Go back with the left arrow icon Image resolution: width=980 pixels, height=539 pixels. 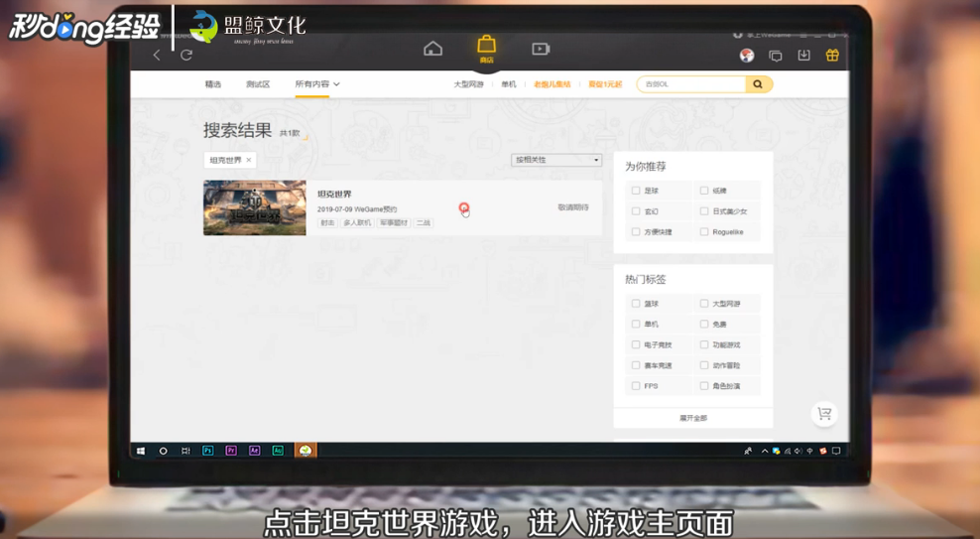tap(157, 55)
